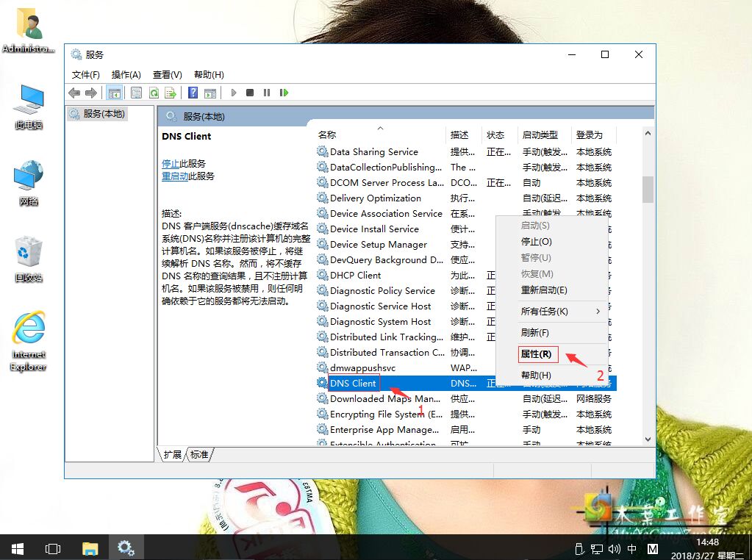Select Enterprise App Management row
The image size is (752, 560).
[466, 430]
